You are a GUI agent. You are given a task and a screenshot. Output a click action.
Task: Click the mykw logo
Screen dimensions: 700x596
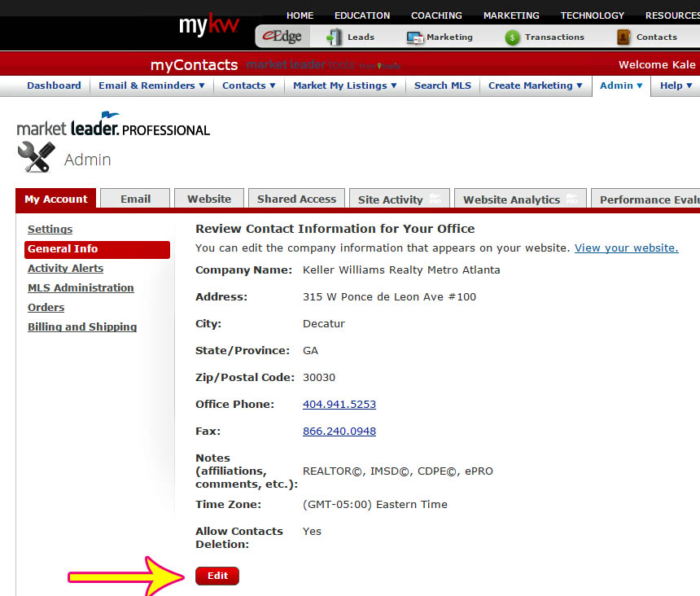[209, 24]
